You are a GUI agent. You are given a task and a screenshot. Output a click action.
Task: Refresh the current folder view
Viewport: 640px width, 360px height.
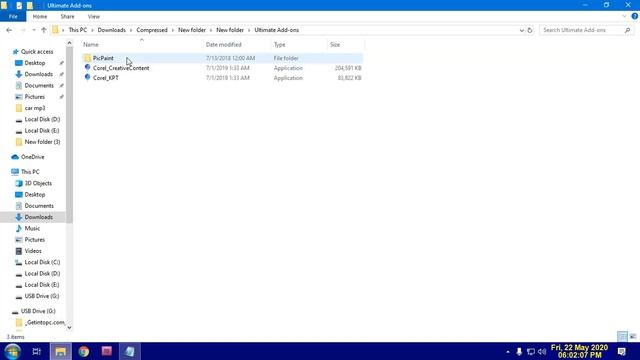click(530, 30)
